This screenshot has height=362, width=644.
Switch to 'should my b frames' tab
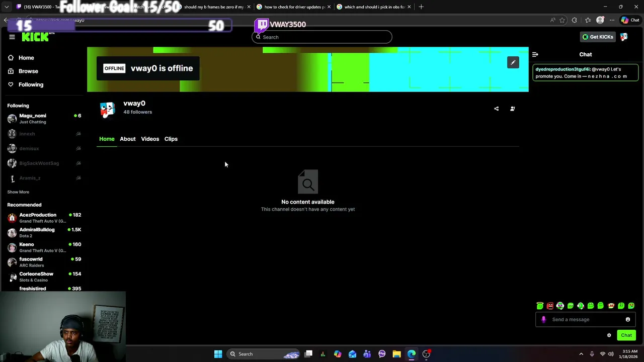click(214, 7)
